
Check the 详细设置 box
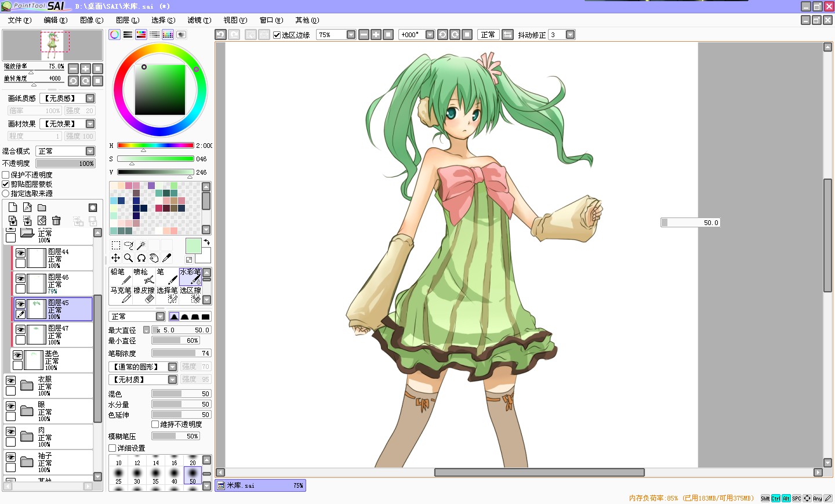pyautogui.click(x=112, y=448)
